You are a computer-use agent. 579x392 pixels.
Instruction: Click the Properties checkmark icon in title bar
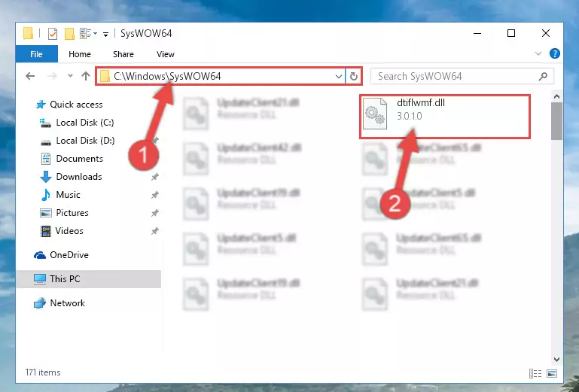tap(53, 34)
